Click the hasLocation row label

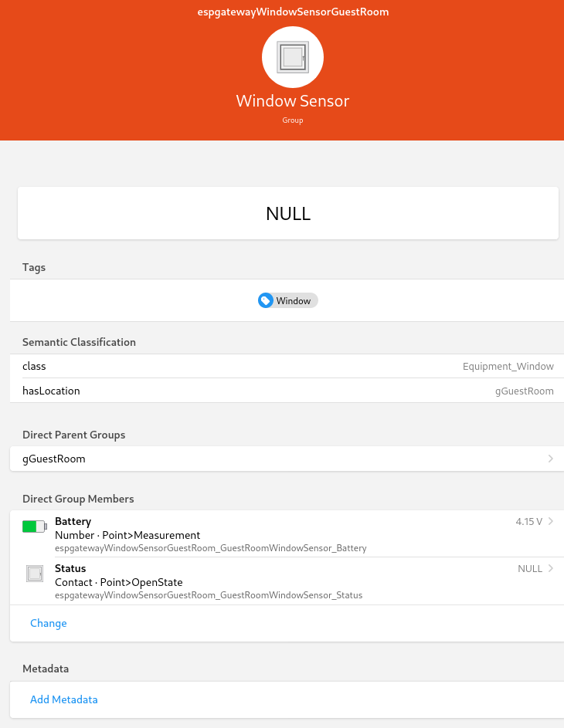51,391
